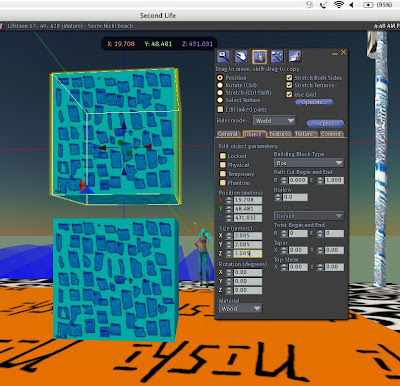This screenshot has height=386, width=400.
Task: Click the << Less button
Action: pos(325,123)
